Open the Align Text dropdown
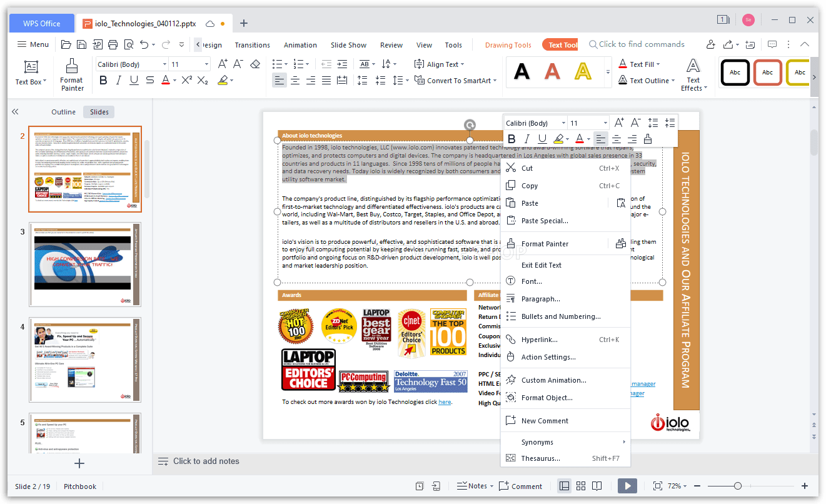The width and height of the screenshot is (826, 504). [440, 64]
